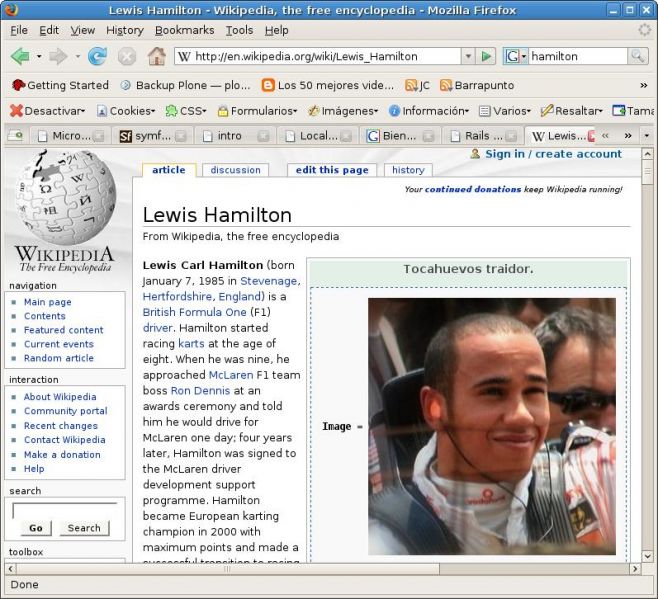Open the Tools menu
This screenshot has width=658, height=599.
pos(239,30)
